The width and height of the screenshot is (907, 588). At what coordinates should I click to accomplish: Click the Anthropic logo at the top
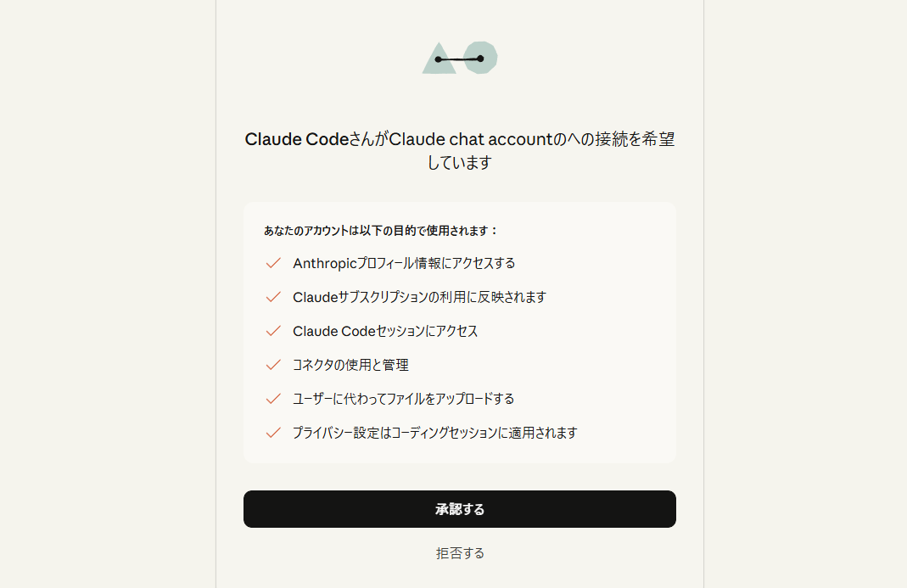[x=459, y=58]
